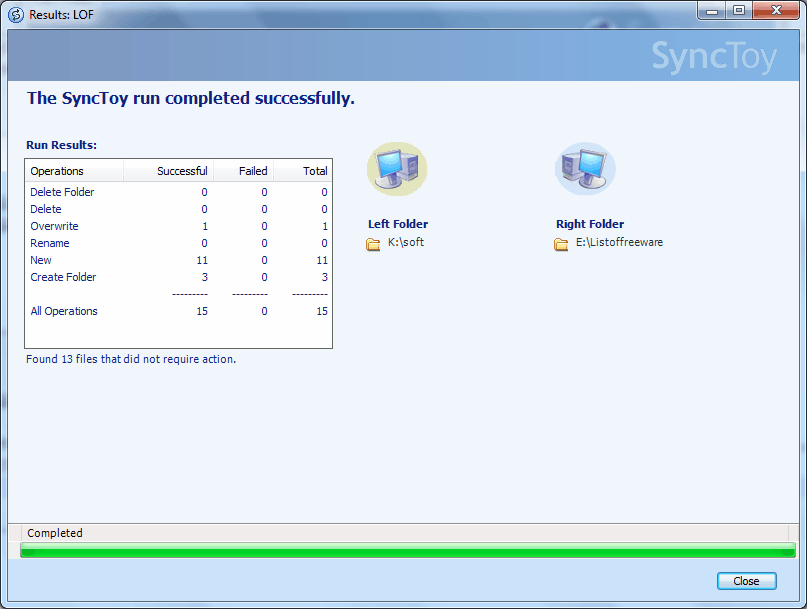Click the Failed column header

(x=243, y=171)
